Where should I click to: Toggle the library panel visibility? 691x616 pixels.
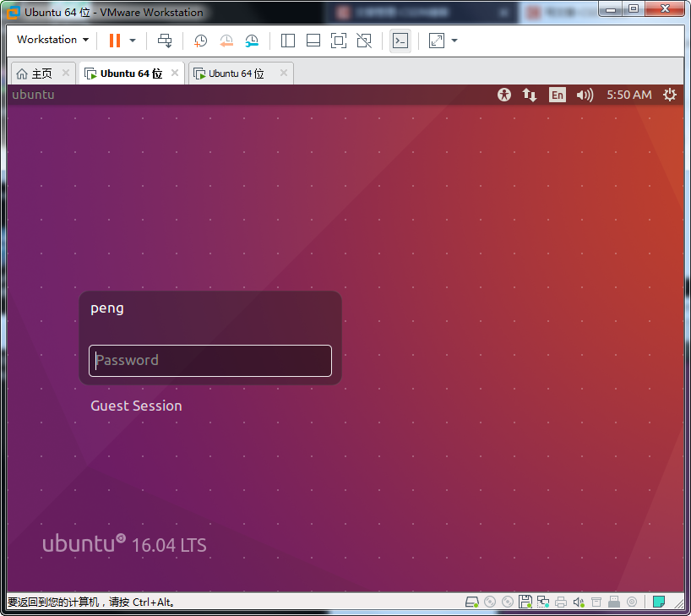(287, 41)
